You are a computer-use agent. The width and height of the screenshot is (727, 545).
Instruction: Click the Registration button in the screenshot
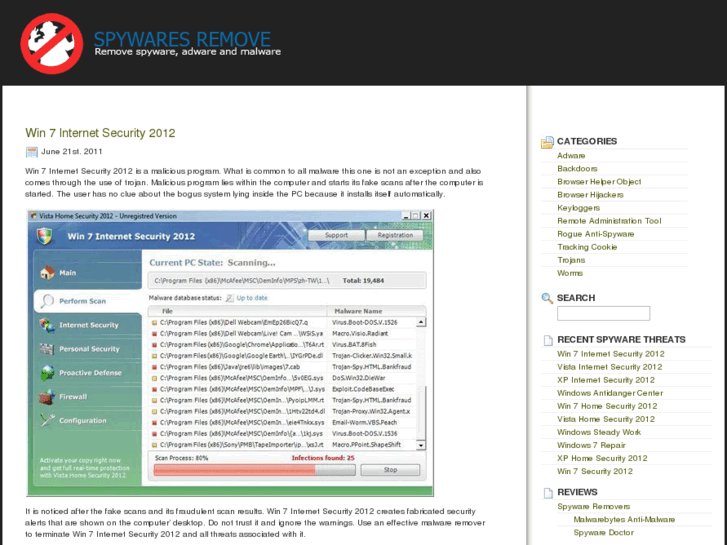pos(395,235)
